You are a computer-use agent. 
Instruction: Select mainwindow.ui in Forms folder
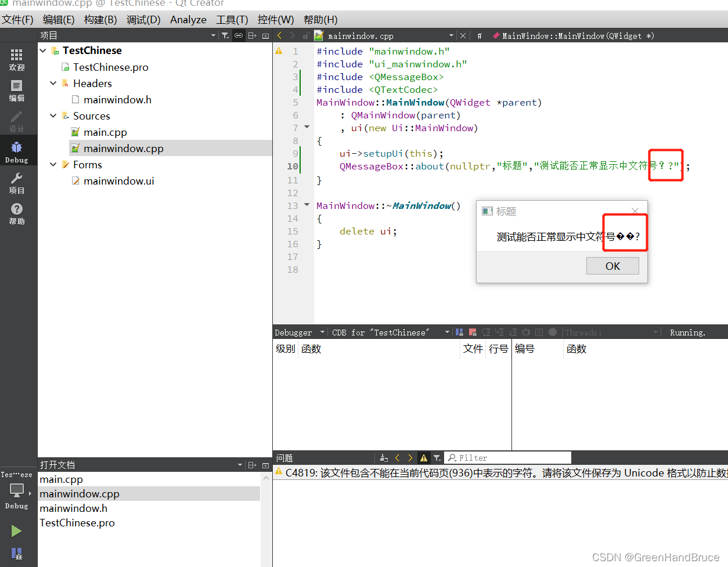[x=118, y=181]
